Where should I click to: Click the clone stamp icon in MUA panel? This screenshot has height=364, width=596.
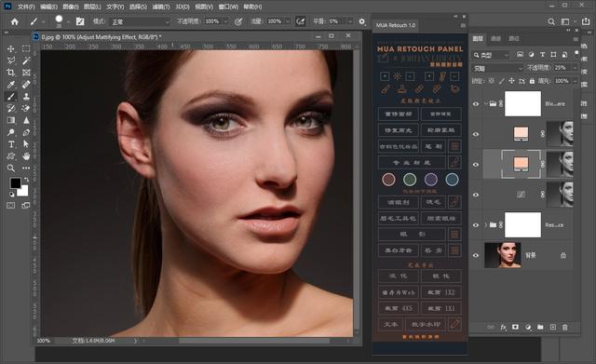coord(401,89)
